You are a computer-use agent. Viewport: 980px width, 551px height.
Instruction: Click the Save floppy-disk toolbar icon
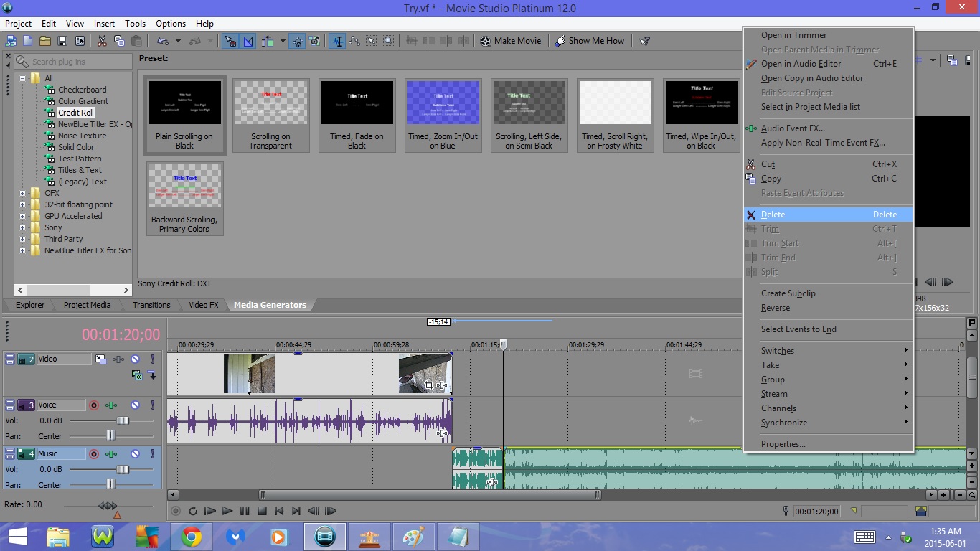(62, 41)
